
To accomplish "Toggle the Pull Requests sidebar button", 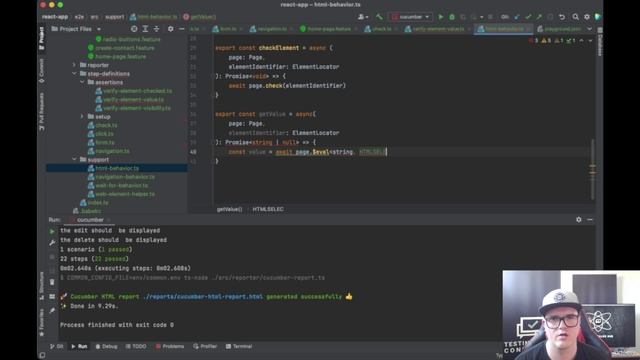I will [x=41, y=111].
